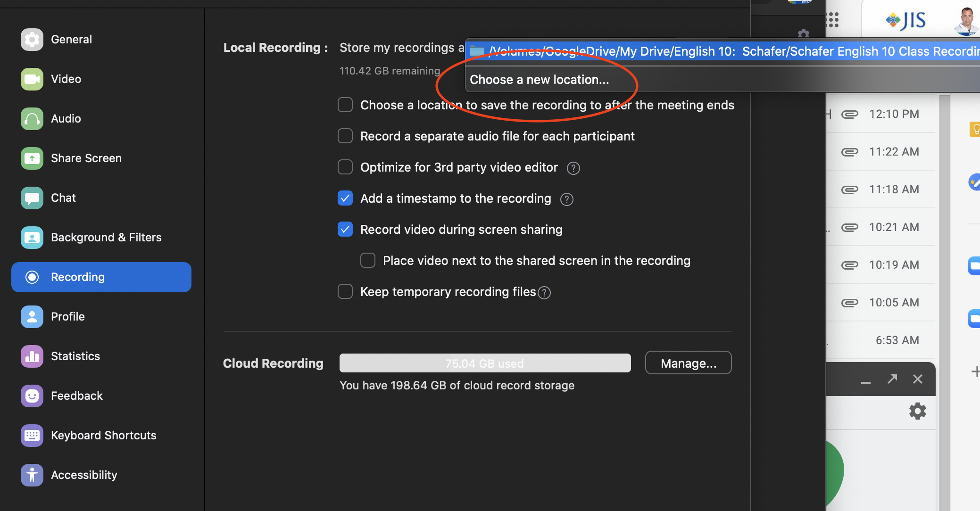Open the Profile settings tab
This screenshot has height=511, width=980.
[x=67, y=317]
